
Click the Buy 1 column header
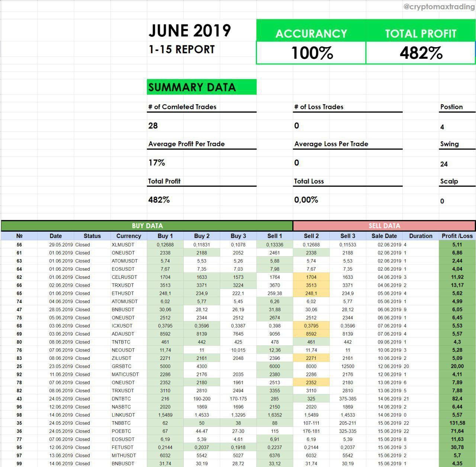click(x=165, y=236)
